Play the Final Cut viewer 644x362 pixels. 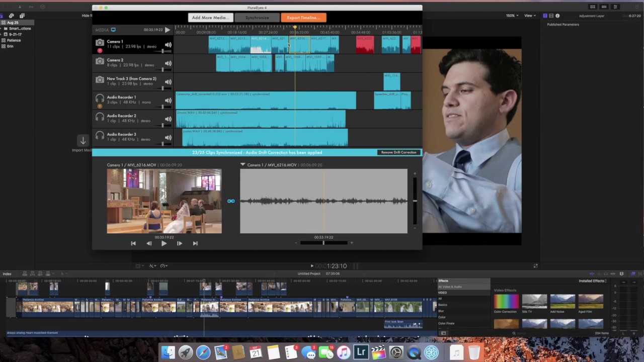(312, 266)
